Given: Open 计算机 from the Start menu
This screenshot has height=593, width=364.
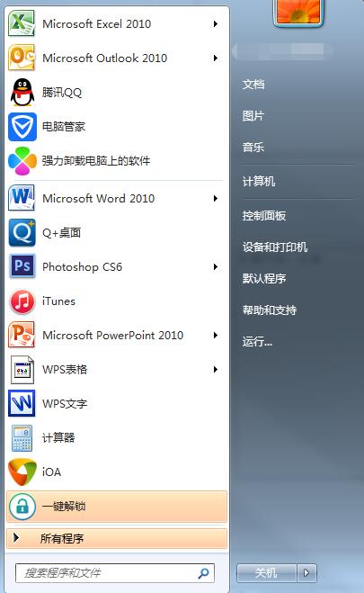Looking at the screenshot, I should click(259, 182).
